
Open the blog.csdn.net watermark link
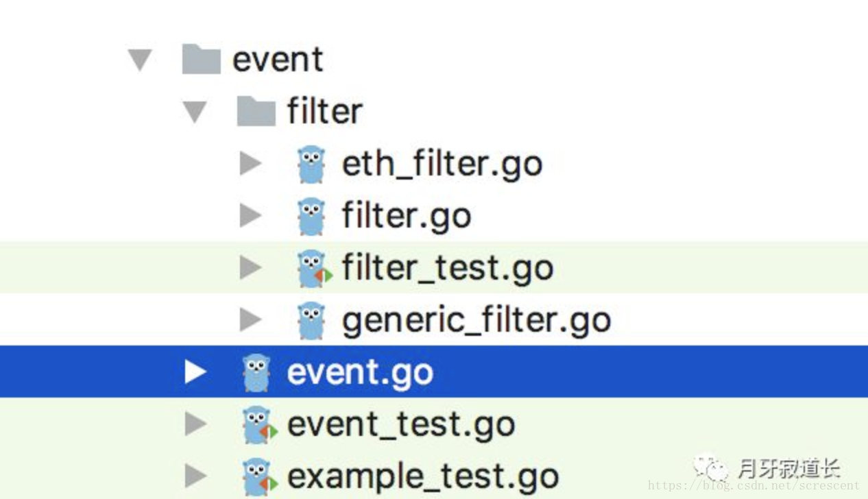click(753, 486)
